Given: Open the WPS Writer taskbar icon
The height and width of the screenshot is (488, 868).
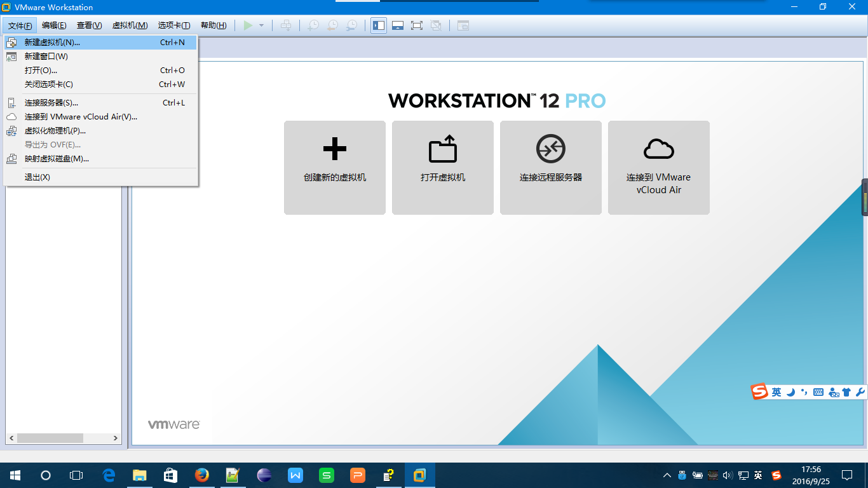Looking at the screenshot, I should click(x=295, y=475).
